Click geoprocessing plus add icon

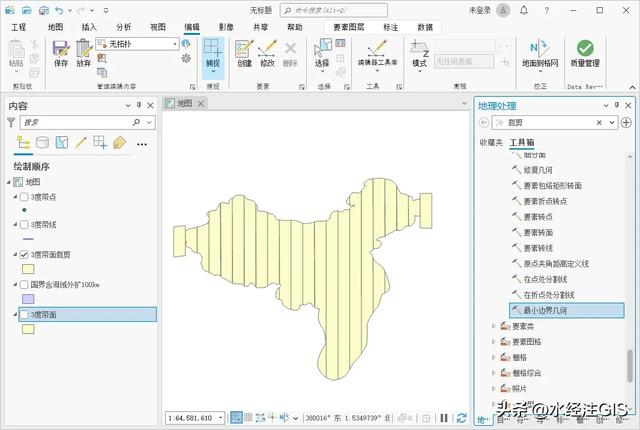(626, 122)
